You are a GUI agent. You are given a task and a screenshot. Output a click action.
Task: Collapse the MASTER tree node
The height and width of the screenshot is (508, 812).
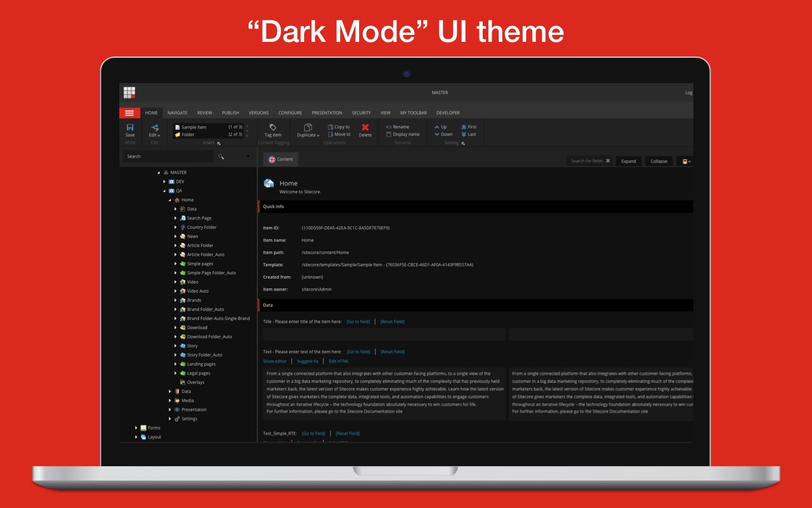pos(159,173)
